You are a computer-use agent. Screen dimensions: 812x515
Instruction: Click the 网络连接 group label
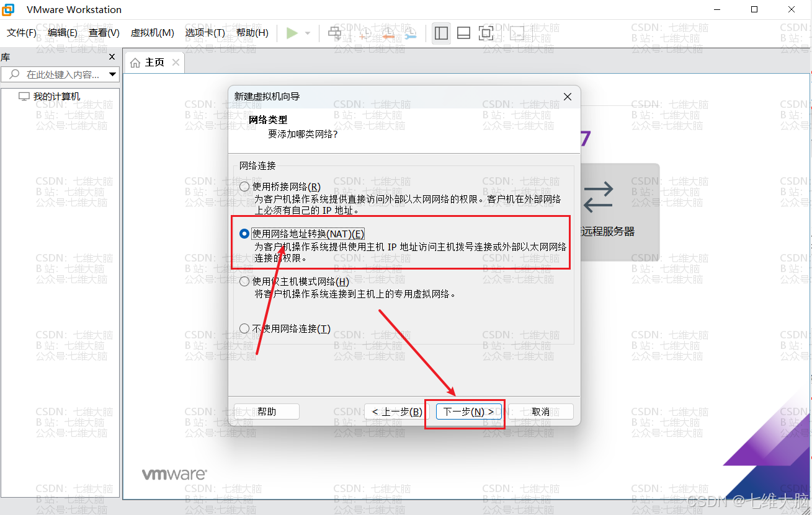pos(257,165)
